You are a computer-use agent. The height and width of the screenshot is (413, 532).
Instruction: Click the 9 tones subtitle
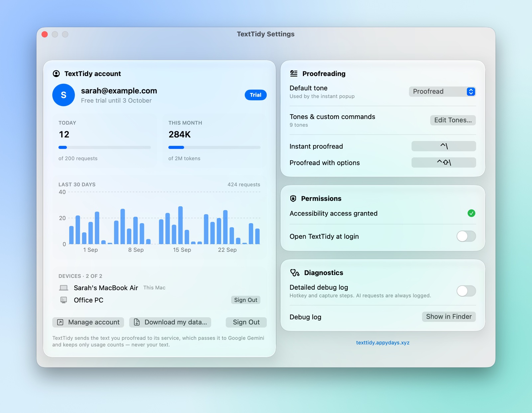[299, 125]
